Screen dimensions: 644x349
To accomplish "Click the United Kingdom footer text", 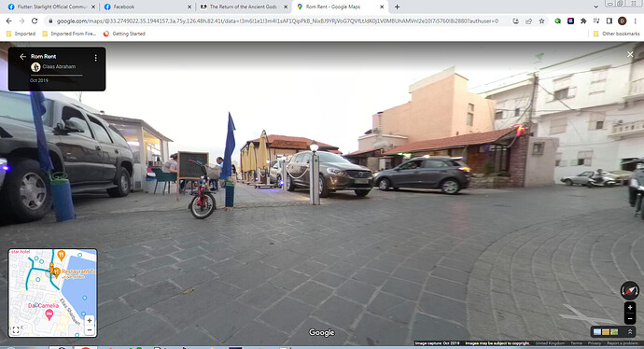I will (x=550, y=343).
